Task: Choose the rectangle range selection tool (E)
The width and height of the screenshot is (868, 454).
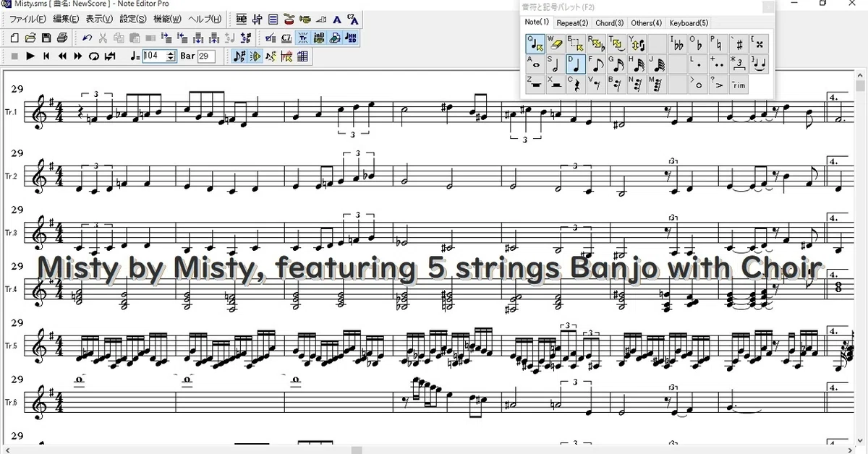Action: click(576, 43)
